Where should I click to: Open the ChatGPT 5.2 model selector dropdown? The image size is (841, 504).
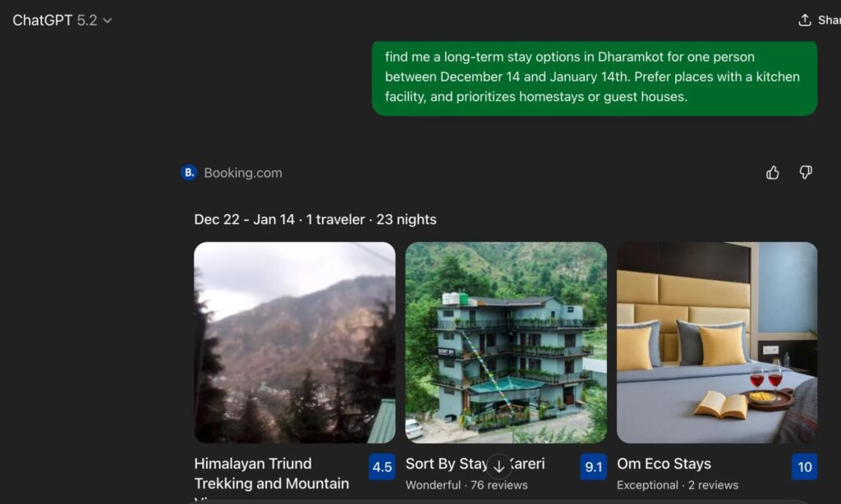(62, 21)
